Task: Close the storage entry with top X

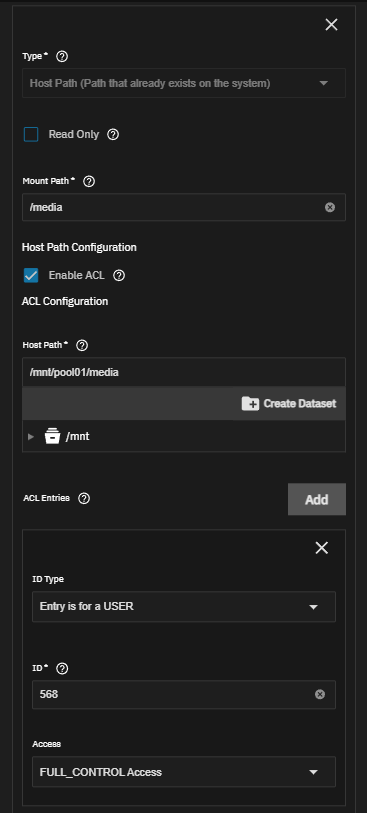Action: coord(331,24)
